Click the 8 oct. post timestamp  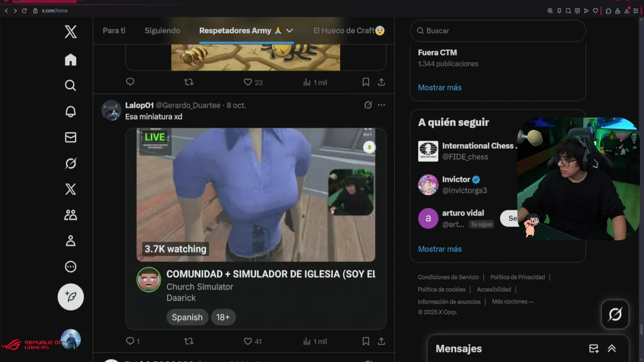236,105
